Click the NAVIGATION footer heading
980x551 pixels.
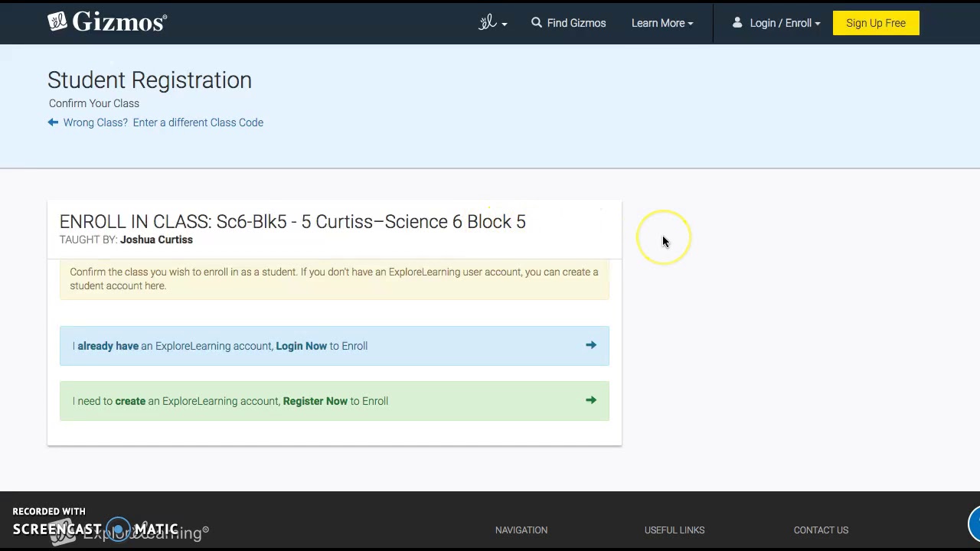pos(521,530)
